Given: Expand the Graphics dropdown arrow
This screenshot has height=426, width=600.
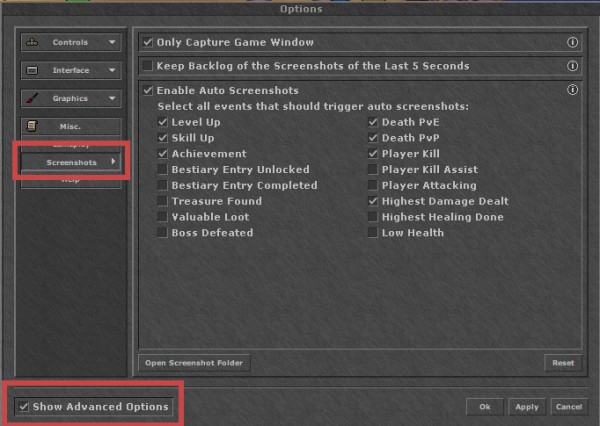Looking at the screenshot, I should pyautogui.click(x=112, y=98).
